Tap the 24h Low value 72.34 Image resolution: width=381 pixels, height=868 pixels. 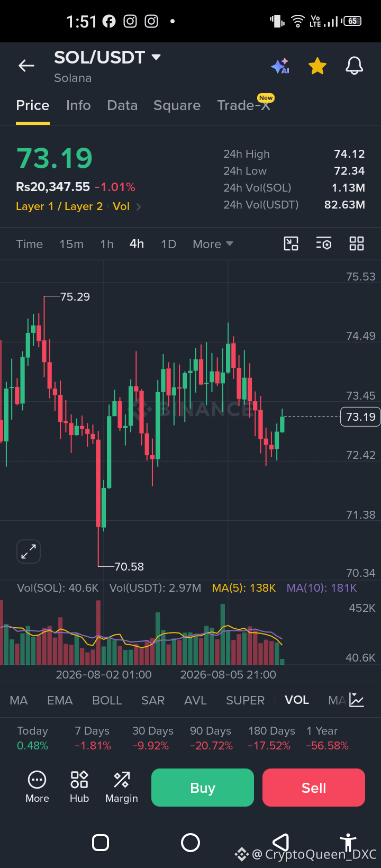(349, 171)
